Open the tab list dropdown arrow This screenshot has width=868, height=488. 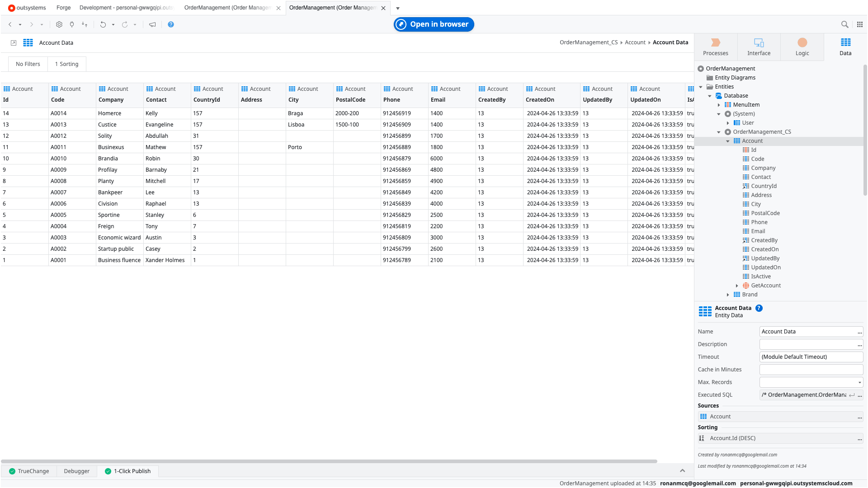(x=398, y=8)
